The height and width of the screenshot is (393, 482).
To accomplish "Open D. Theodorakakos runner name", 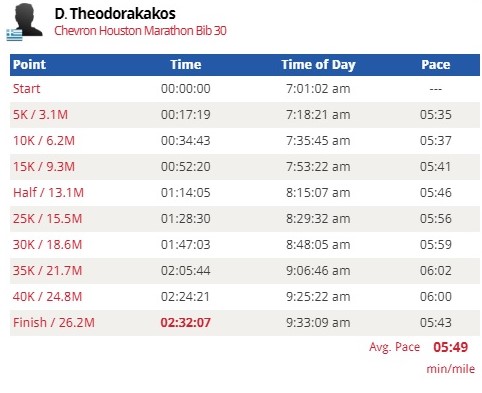I will tap(115, 14).
